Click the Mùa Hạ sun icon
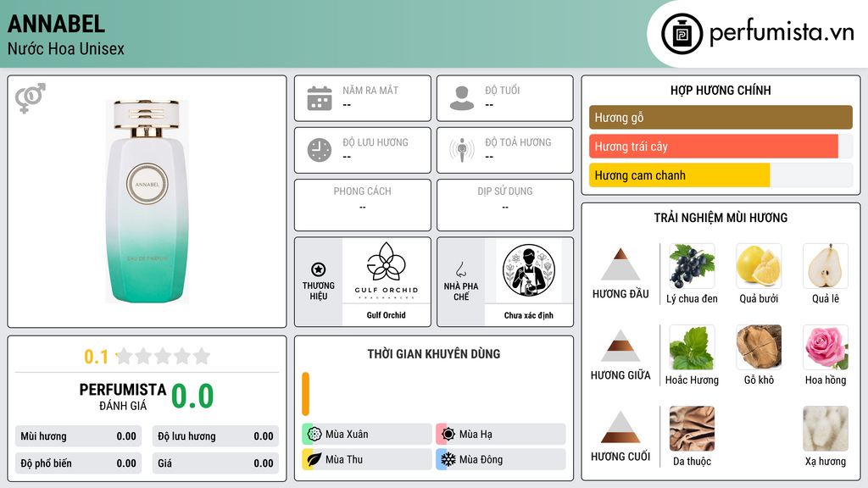The width and height of the screenshot is (868, 488). [448, 435]
